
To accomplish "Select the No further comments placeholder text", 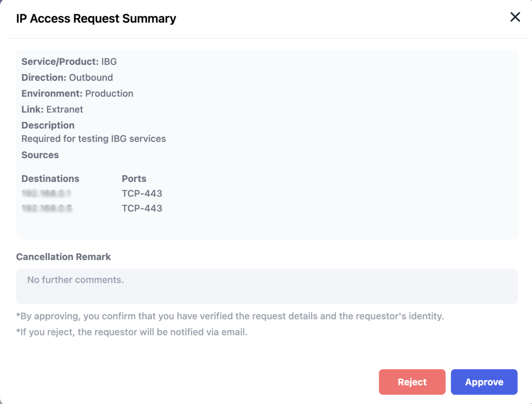I will [x=75, y=280].
